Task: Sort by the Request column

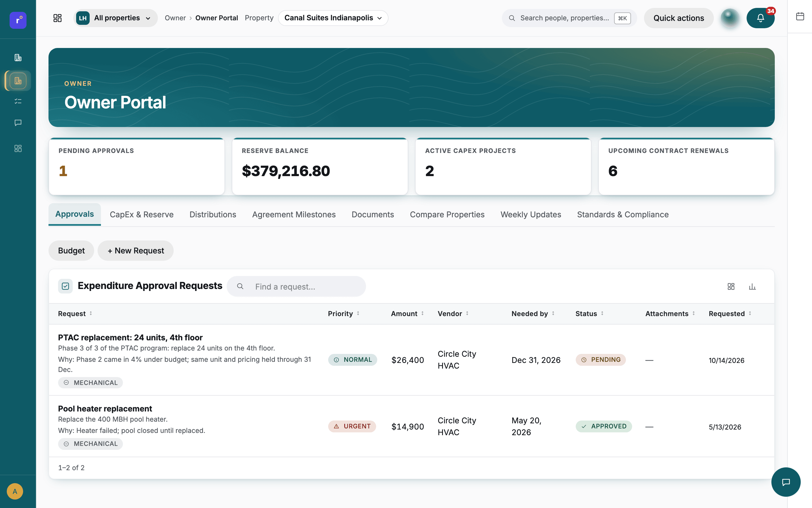Action: [x=75, y=314]
